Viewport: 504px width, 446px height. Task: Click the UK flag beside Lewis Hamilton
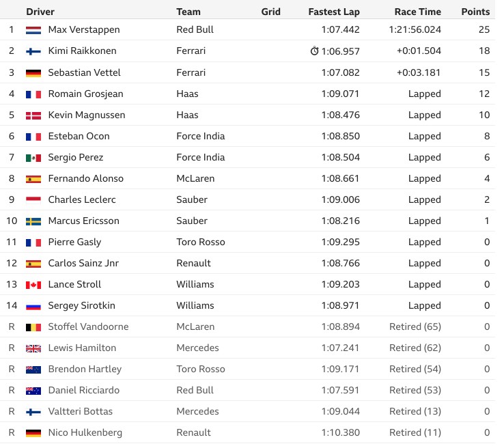click(33, 348)
